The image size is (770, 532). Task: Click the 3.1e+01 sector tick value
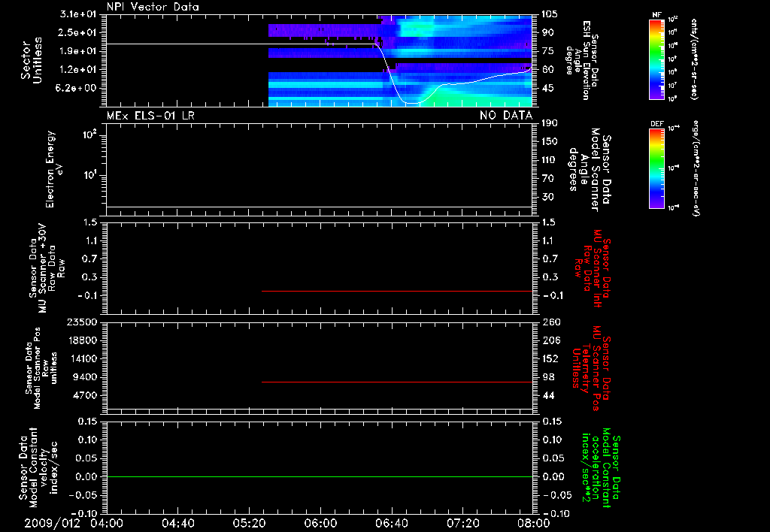tap(77, 14)
